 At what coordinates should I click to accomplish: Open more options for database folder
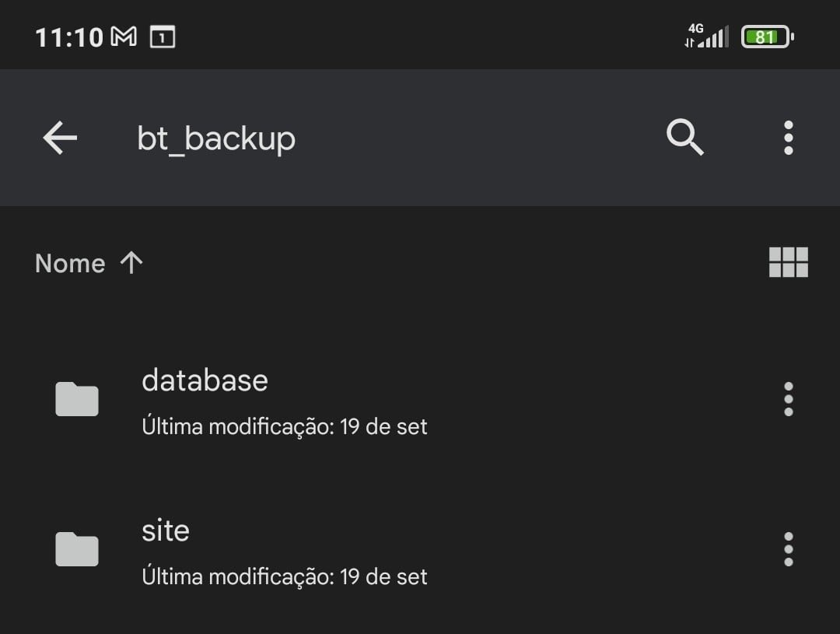[788, 399]
